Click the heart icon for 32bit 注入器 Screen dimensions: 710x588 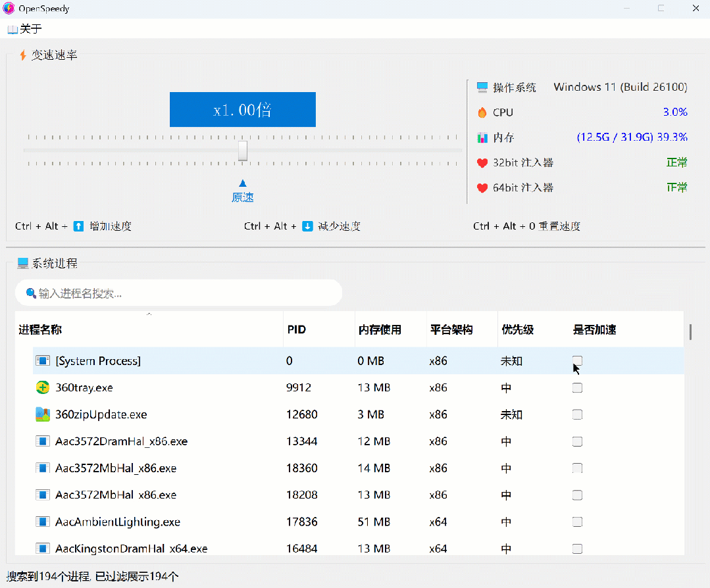pyautogui.click(x=482, y=162)
